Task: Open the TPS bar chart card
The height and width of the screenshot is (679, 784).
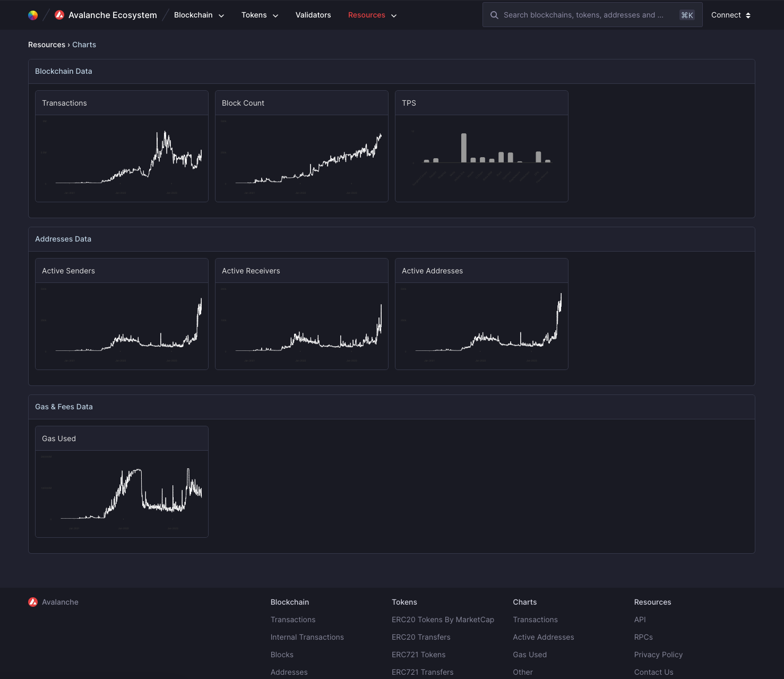Action: click(x=481, y=146)
